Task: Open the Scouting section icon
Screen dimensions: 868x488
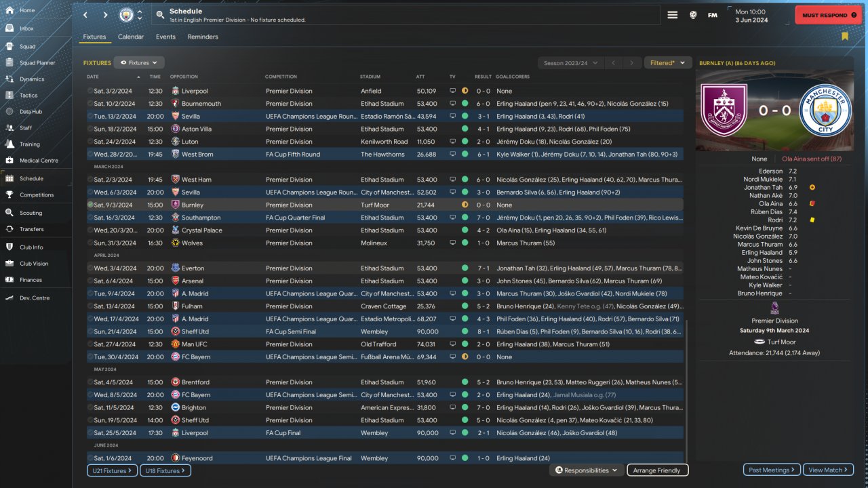Action: 9,213
